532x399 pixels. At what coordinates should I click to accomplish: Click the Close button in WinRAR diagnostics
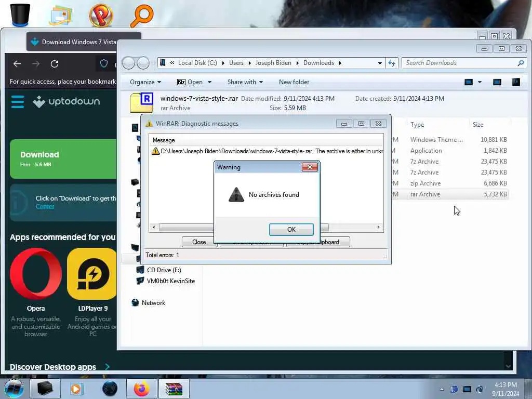click(x=199, y=242)
